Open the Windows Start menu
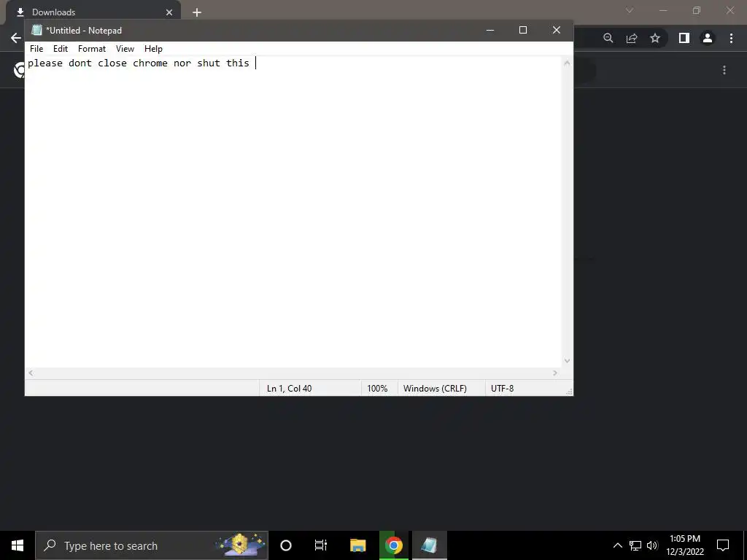The height and width of the screenshot is (560, 747). tap(18, 545)
